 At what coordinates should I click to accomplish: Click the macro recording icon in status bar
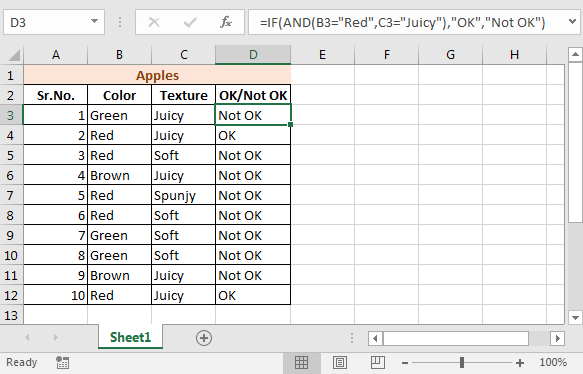[62, 362]
